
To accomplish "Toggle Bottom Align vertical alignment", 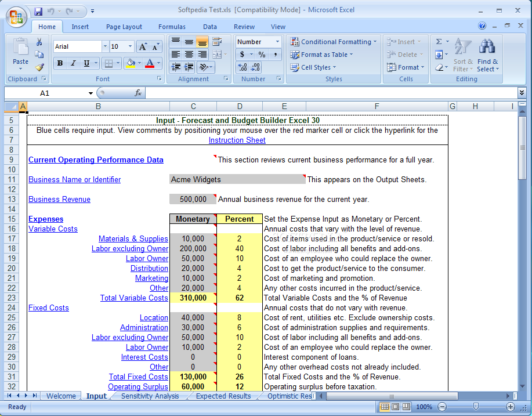I will [202, 42].
